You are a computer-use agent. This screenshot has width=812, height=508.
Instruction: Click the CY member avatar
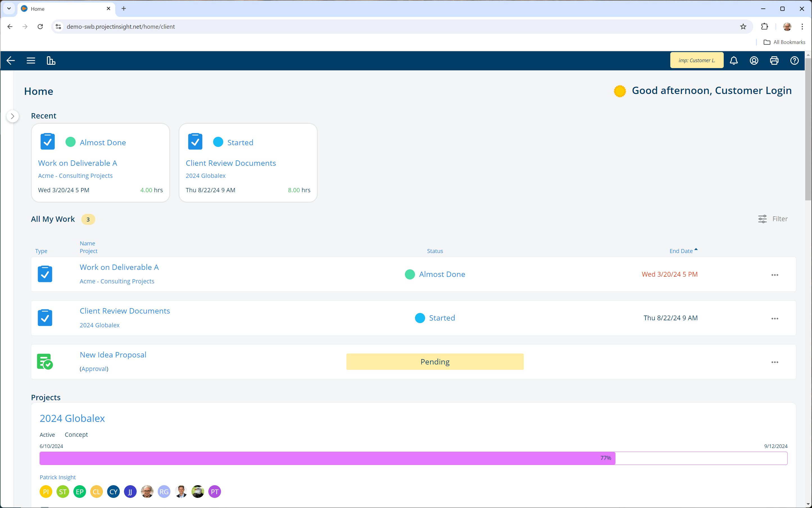pos(113,492)
